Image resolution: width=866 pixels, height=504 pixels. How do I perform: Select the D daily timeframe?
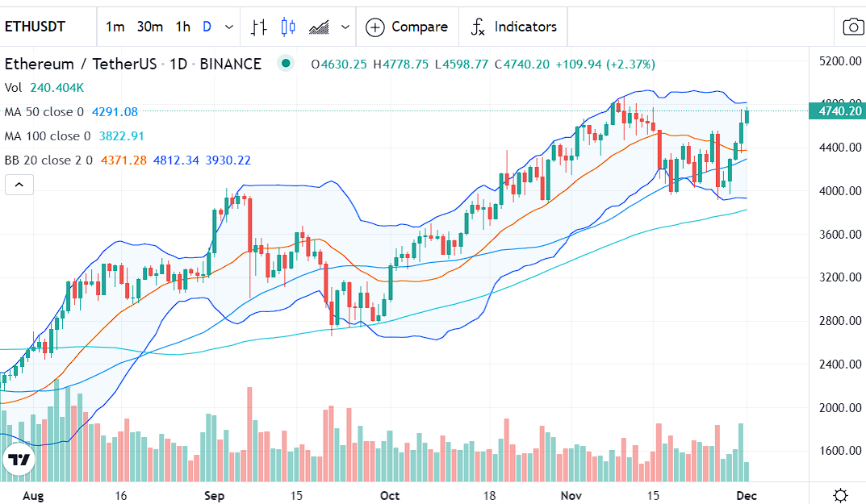[x=207, y=27]
